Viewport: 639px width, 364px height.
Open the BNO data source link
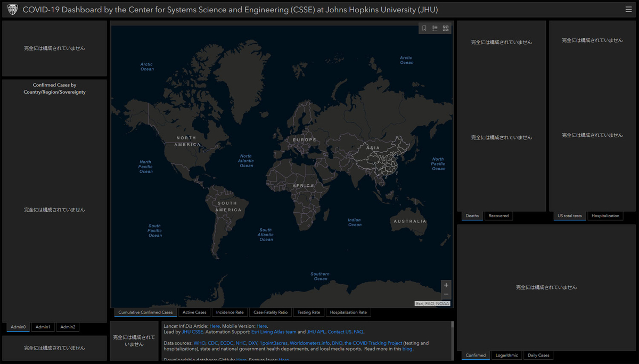point(337,343)
